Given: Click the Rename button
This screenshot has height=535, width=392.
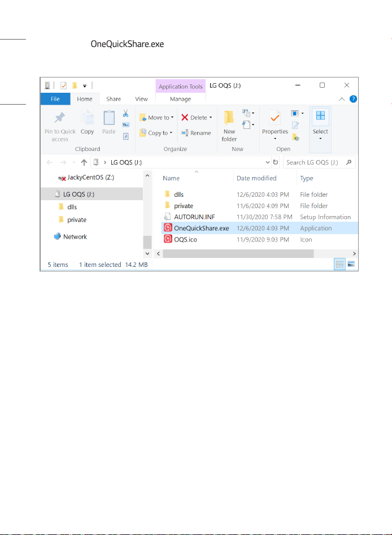Looking at the screenshot, I should 196,133.
